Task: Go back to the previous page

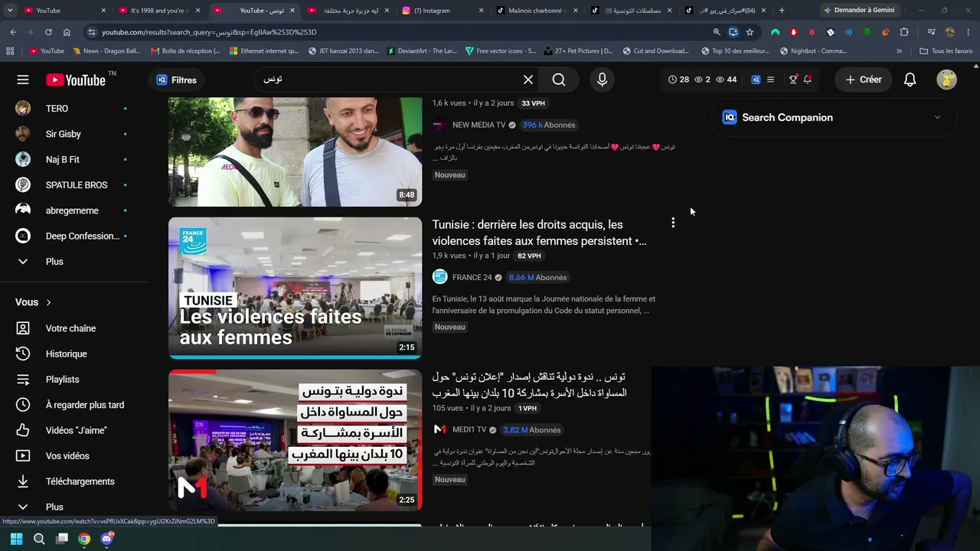Action: click(x=13, y=32)
